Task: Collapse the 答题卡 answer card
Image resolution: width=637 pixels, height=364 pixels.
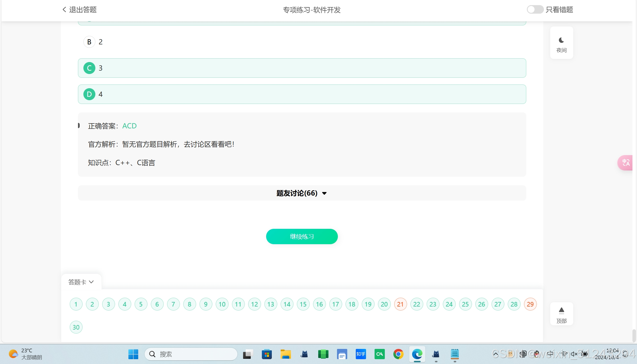Action: pyautogui.click(x=81, y=282)
